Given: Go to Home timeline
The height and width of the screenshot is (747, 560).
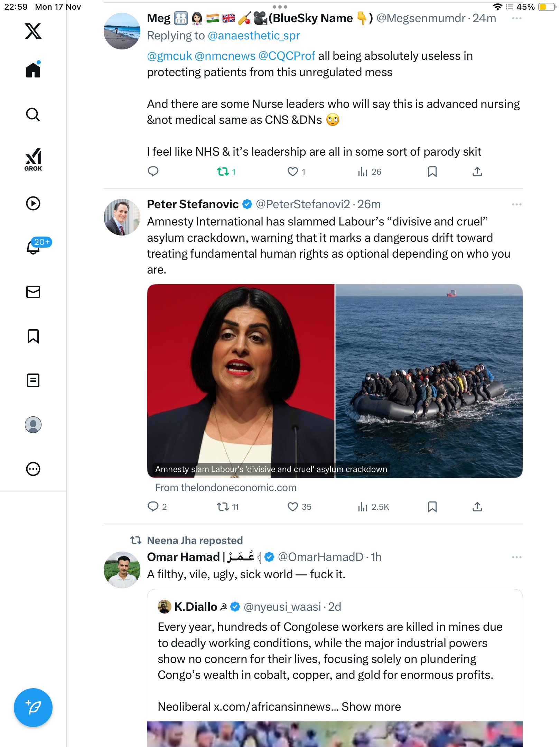Looking at the screenshot, I should (33, 70).
